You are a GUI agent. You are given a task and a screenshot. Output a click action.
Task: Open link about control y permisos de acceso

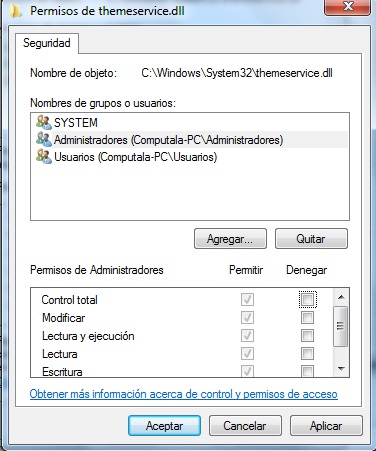(x=183, y=394)
